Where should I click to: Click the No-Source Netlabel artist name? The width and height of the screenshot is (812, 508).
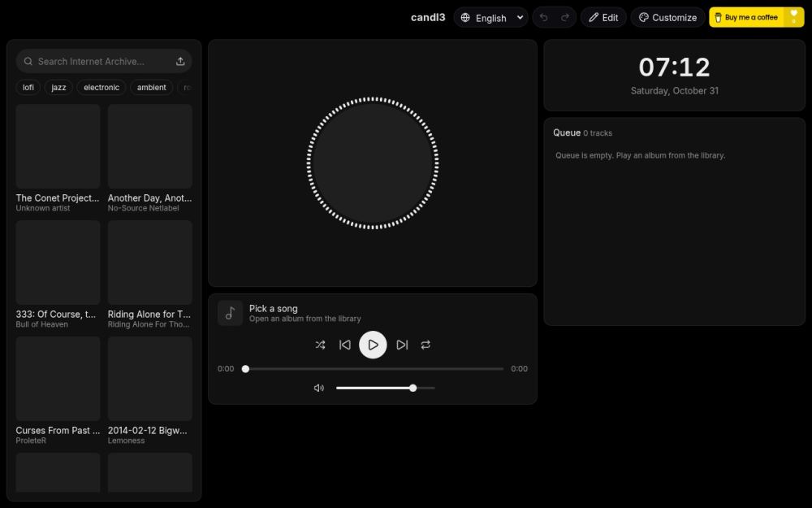[x=144, y=208]
